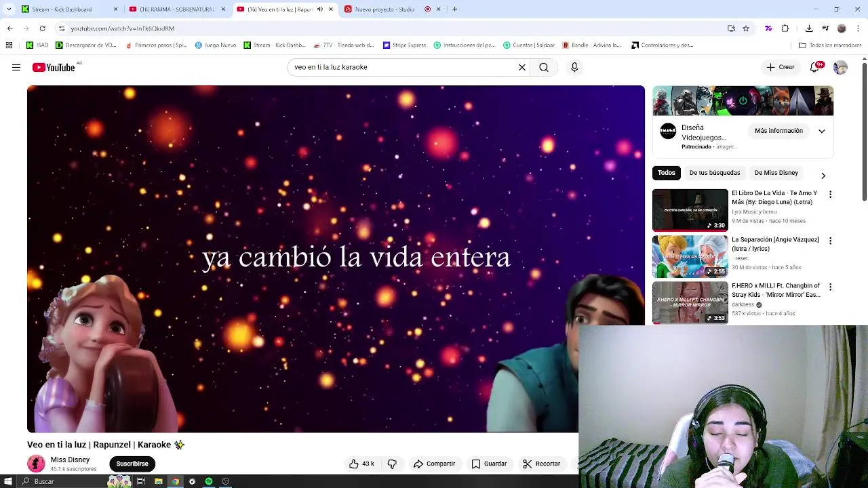Viewport: 868px width, 488px height.
Task: Open the browser extensions puzzle icon
Action: coord(785,28)
